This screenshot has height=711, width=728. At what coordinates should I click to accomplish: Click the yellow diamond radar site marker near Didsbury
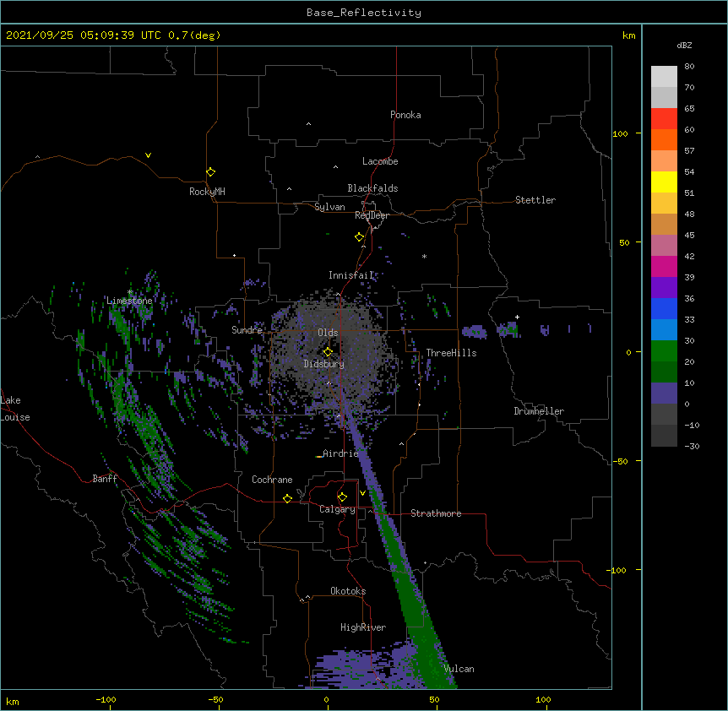click(x=328, y=351)
